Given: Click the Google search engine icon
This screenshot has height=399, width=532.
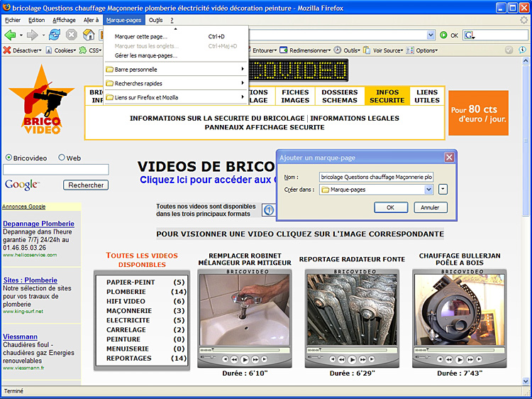Looking at the screenshot, I should (469, 35).
